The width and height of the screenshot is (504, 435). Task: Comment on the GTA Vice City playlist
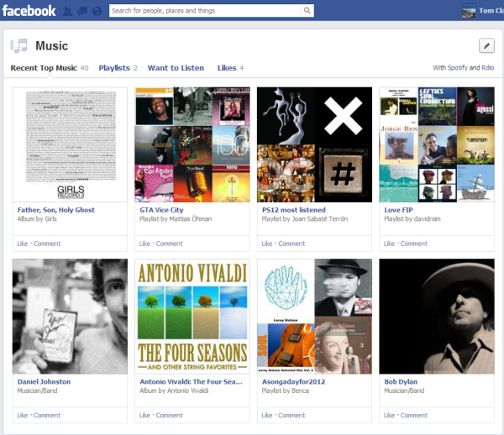point(169,244)
